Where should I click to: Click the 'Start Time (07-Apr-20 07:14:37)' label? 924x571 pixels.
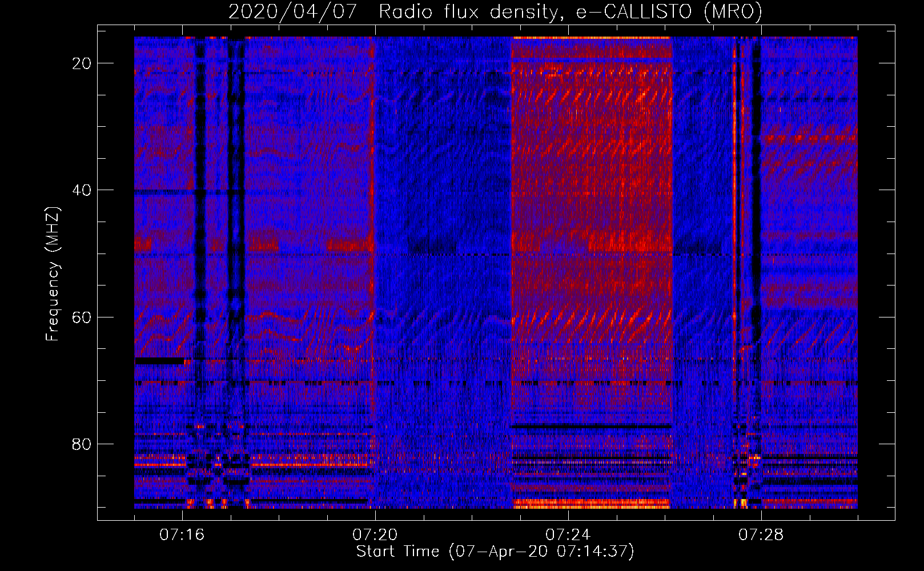coord(495,552)
